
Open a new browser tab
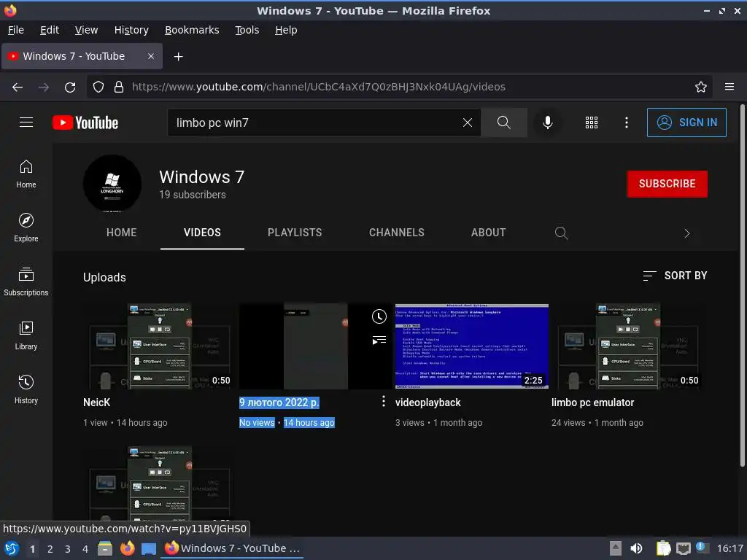[178, 57]
